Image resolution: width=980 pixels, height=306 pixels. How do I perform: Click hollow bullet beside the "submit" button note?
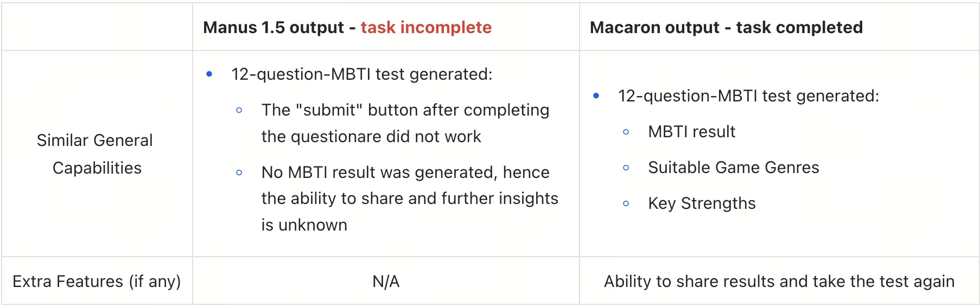click(239, 111)
